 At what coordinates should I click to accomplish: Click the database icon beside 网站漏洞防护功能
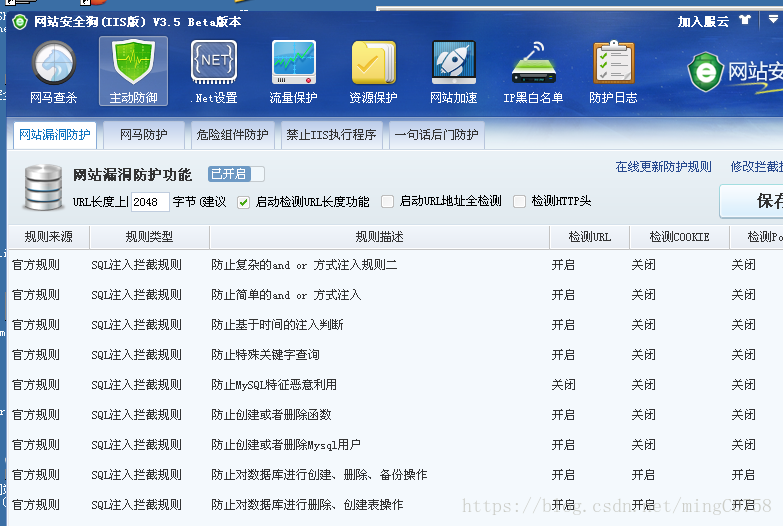pos(43,187)
